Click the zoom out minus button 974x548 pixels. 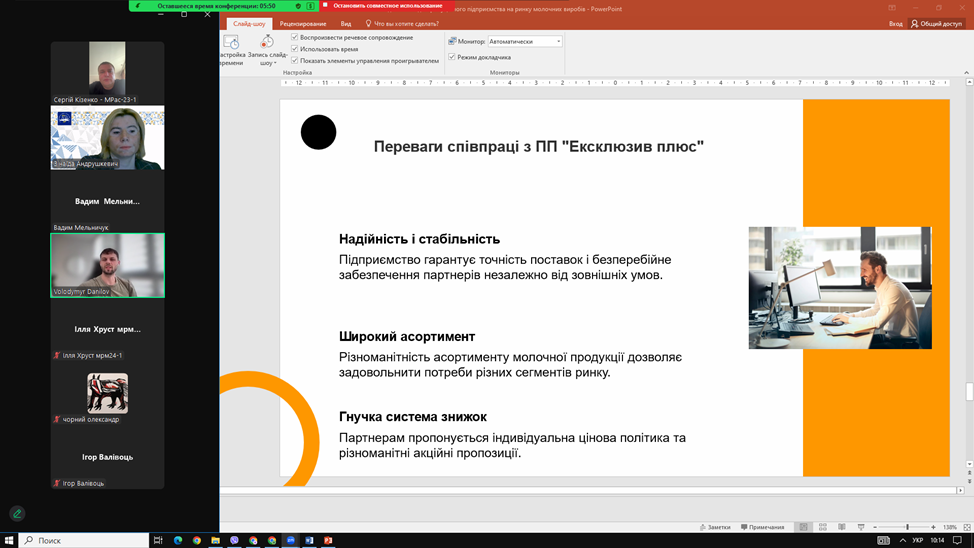pos(875,527)
